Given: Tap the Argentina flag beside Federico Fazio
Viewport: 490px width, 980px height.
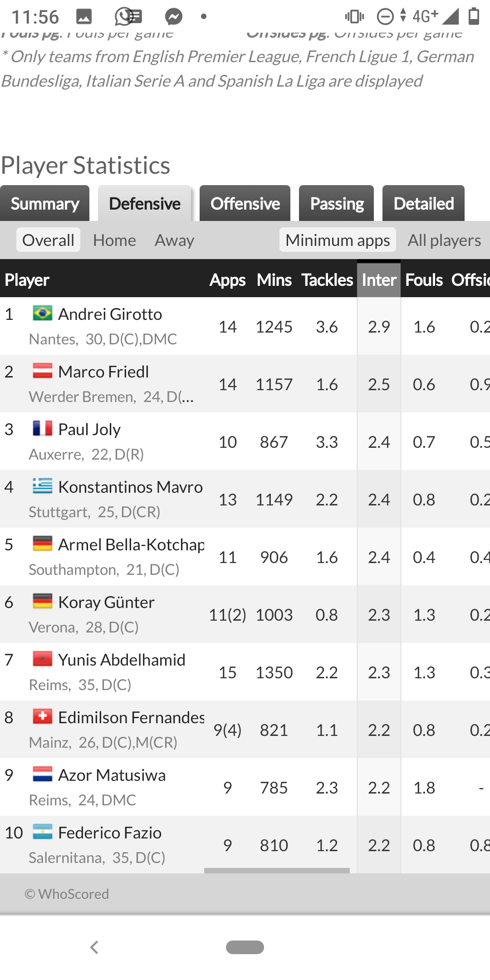Looking at the screenshot, I should (x=43, y=832).
